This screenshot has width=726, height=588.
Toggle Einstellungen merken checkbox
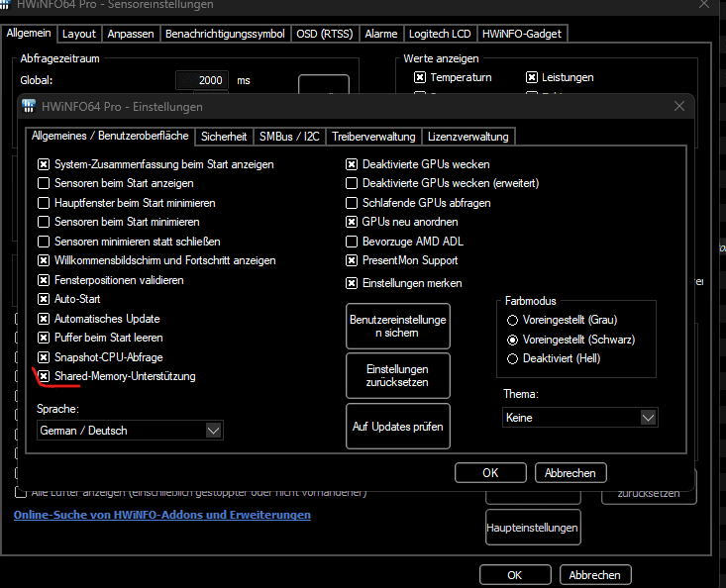pos(352,283)
